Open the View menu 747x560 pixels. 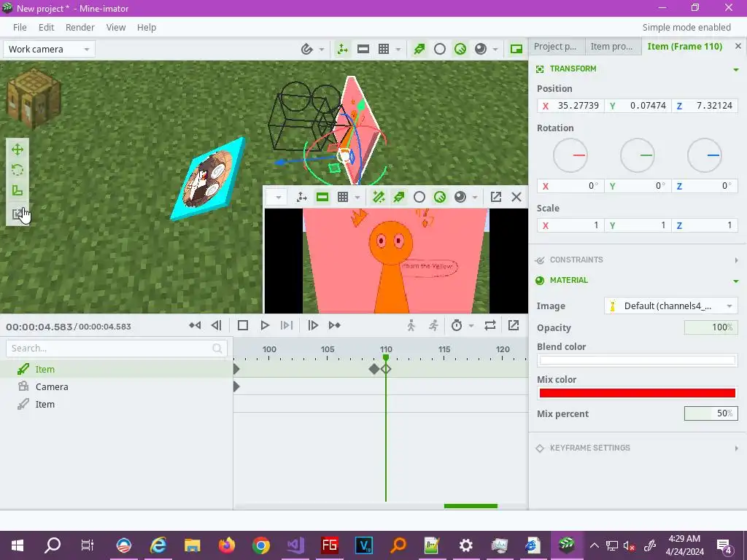coord(116,27)
